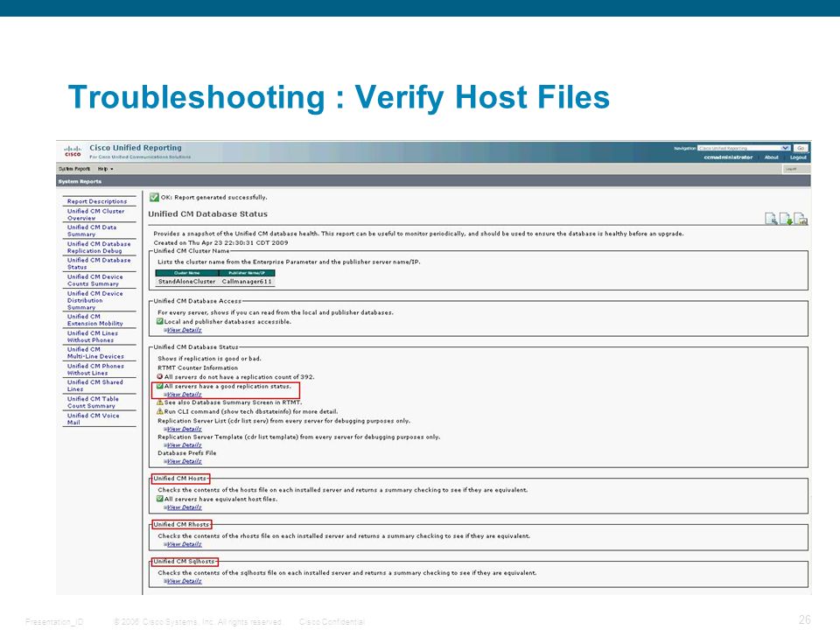
Task: Click the Logout link in header
Action: coord(798,157)
